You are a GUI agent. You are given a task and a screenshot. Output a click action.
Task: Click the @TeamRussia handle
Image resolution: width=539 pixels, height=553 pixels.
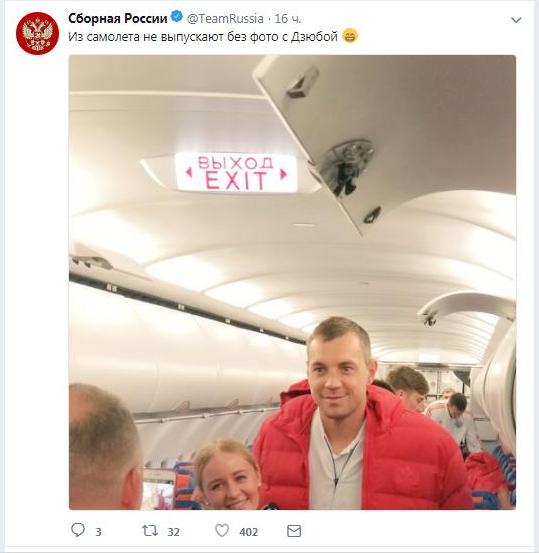click(225, 19)
